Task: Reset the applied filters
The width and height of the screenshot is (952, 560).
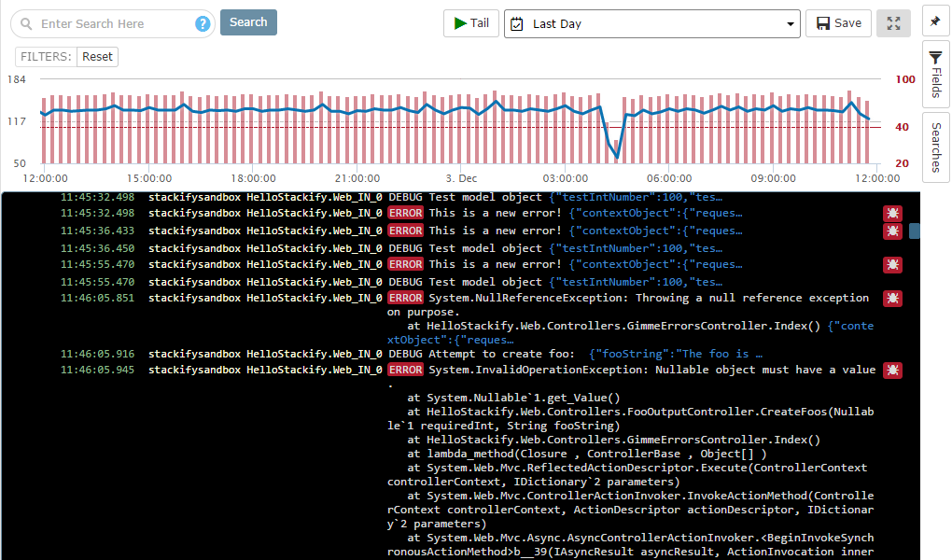Action: (97, 57)
